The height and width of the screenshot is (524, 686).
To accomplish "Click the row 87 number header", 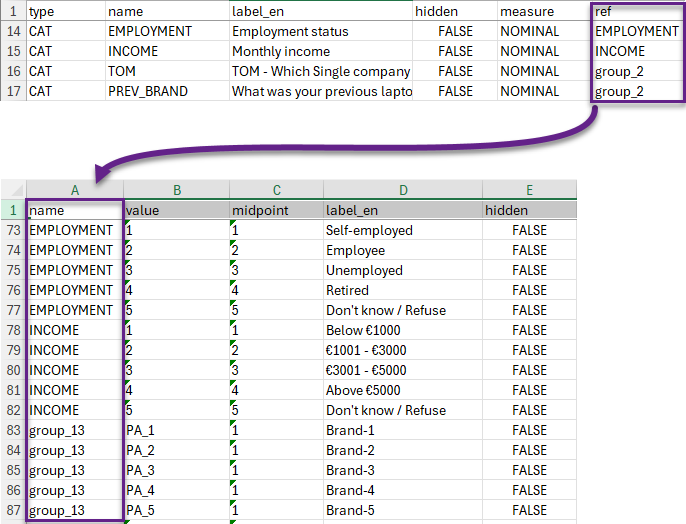I will click(x=13, y=510).
